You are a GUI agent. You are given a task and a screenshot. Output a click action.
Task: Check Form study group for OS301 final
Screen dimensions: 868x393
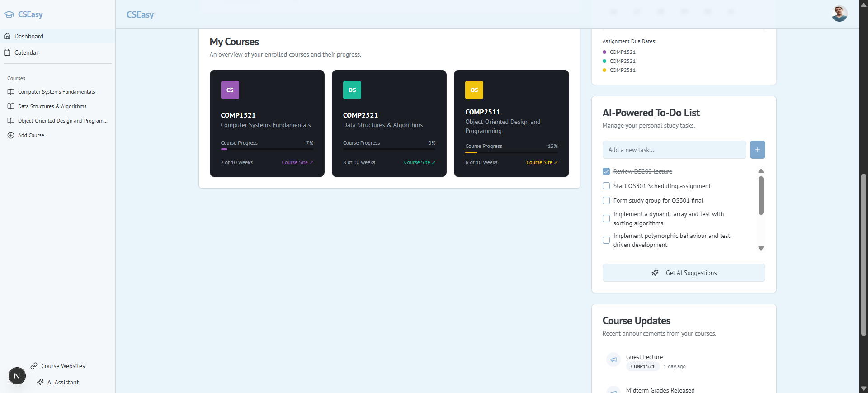[606, 200]
